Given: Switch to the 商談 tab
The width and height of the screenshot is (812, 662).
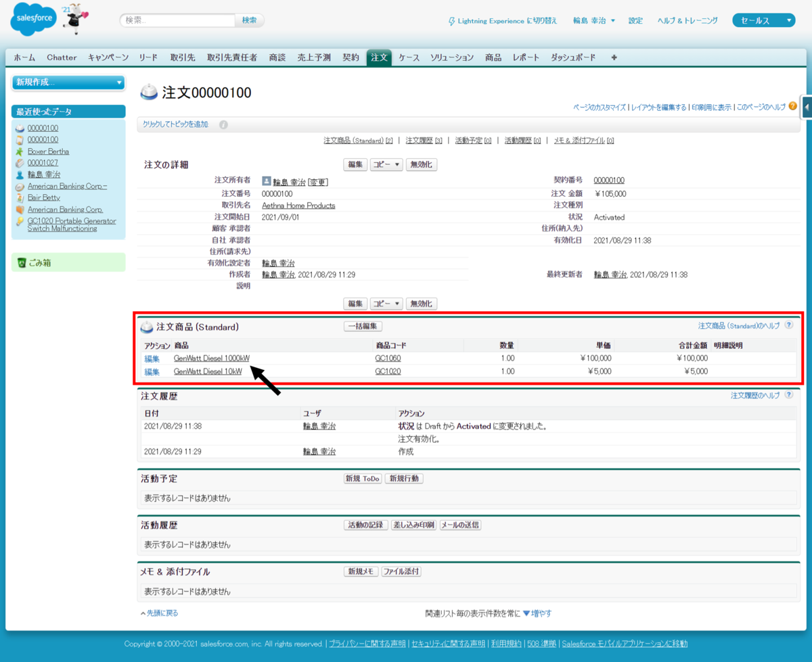Looking at the screenshot, I should coord(277,57).
